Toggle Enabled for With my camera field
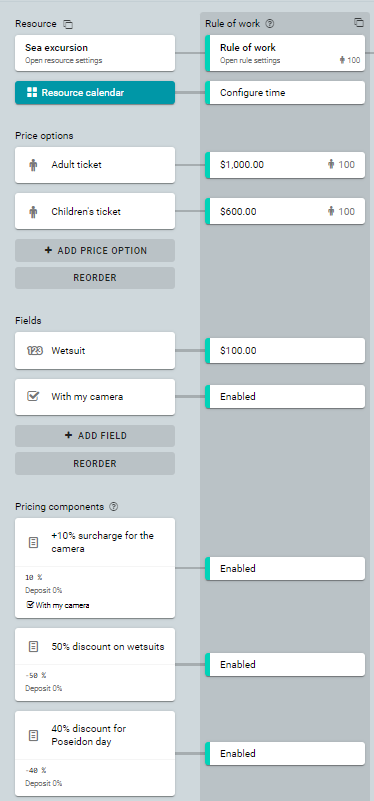 pos(285,396)
